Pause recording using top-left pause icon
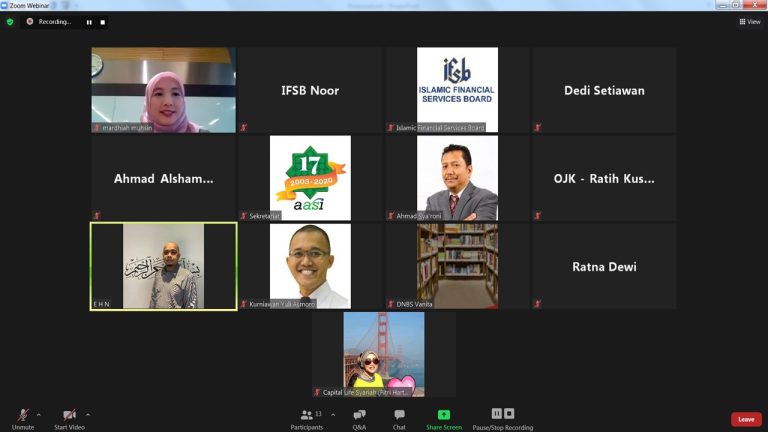Image resolution: width=768 pixels, height=432 pixels. click(x=89, y=22)
